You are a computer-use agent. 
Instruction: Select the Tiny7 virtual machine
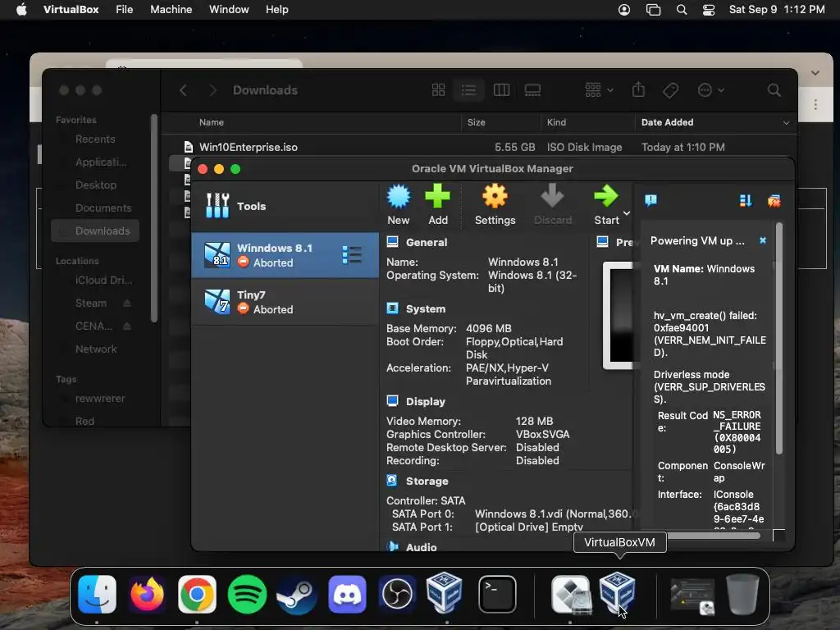click(285, 302)
